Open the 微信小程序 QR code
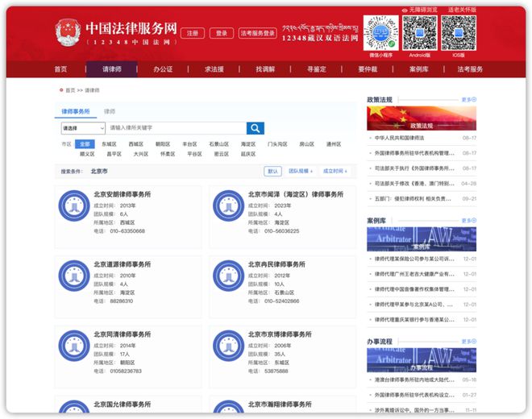The image size is (532, 419). tap(380, 33)
